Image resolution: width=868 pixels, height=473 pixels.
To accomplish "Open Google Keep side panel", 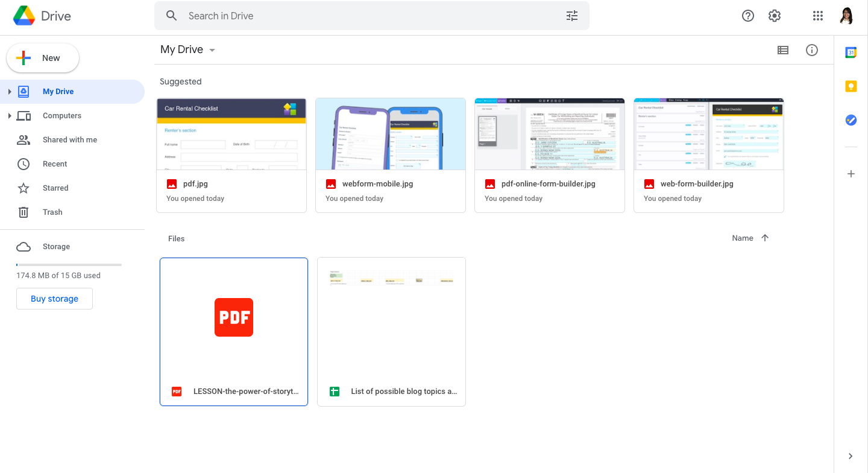I will (851, 86).
